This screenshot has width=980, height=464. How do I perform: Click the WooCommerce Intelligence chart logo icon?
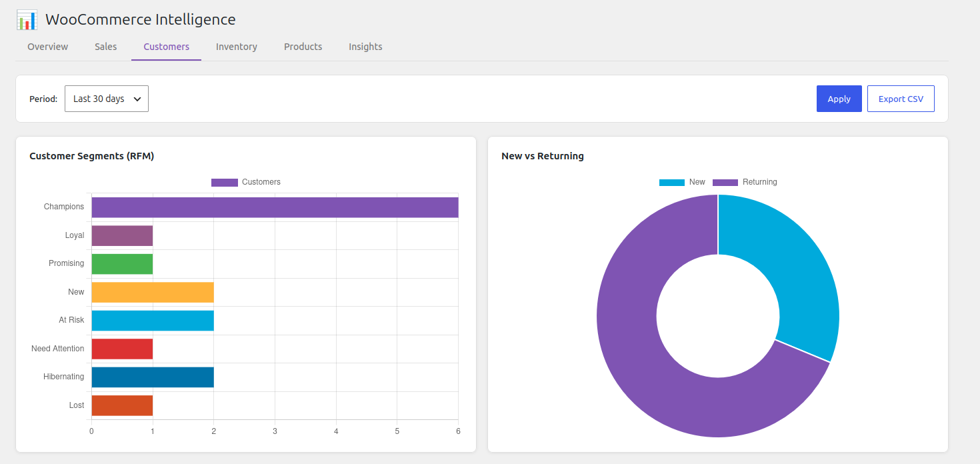coord(27,20)
